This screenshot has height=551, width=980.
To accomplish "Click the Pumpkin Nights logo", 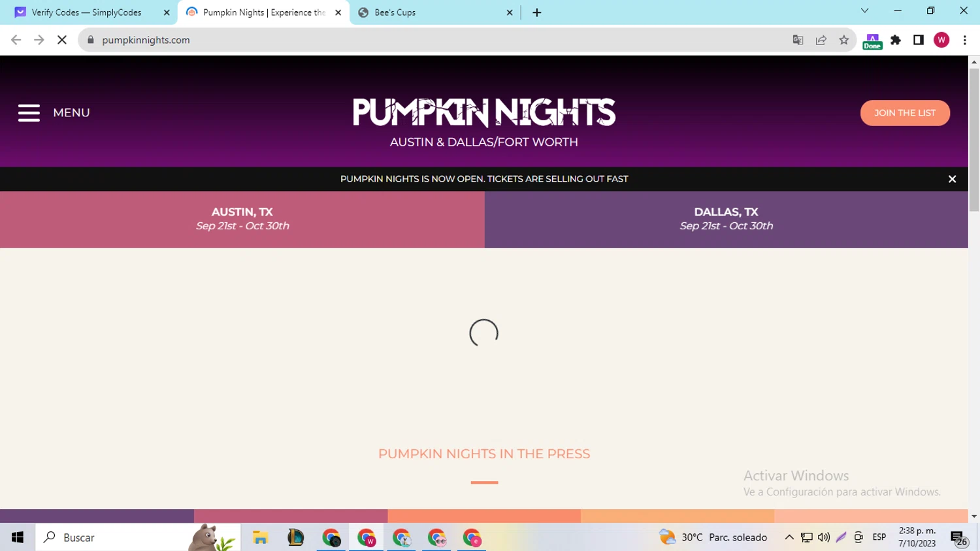I will (x=484, y=112).
